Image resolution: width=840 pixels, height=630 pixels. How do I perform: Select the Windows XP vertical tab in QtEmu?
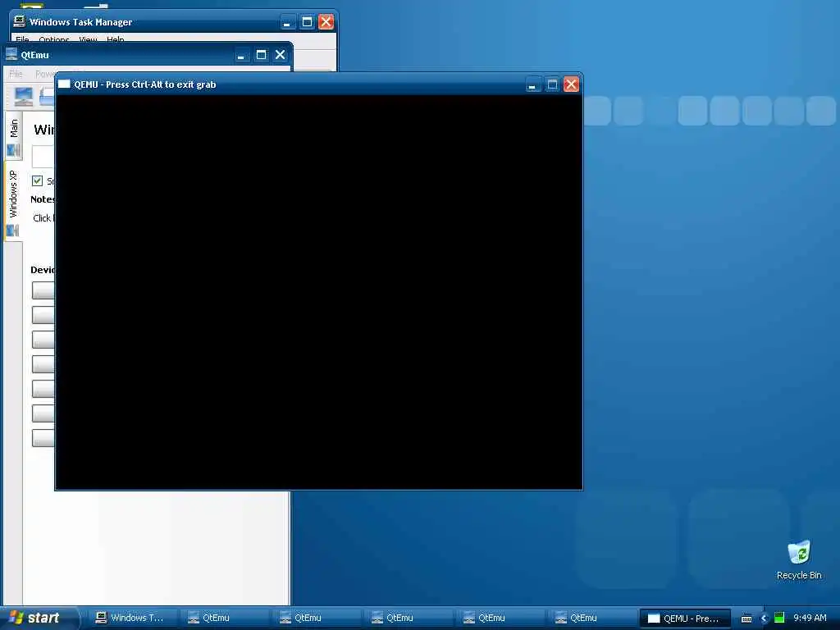[14, 201]
